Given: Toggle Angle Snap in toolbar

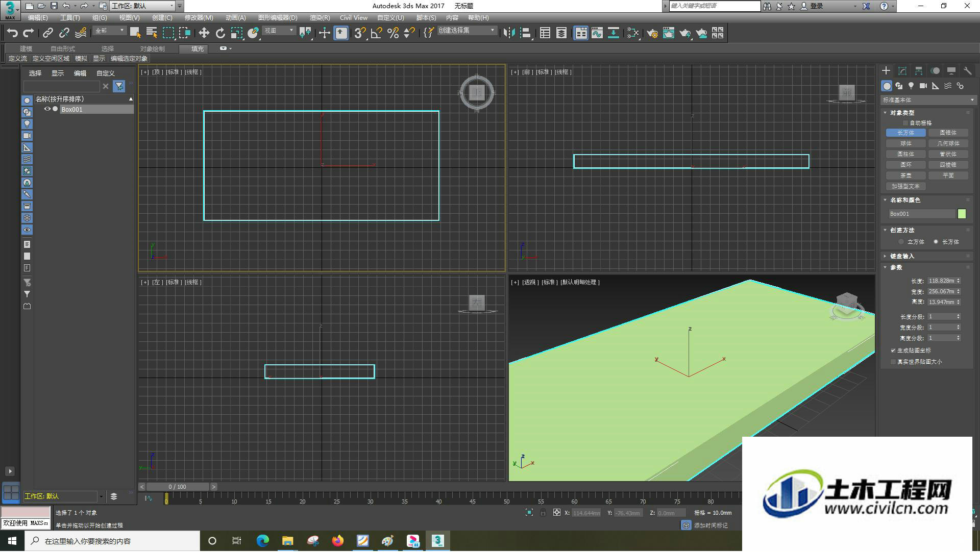Looking at the screenshot, I should (377, 33).
